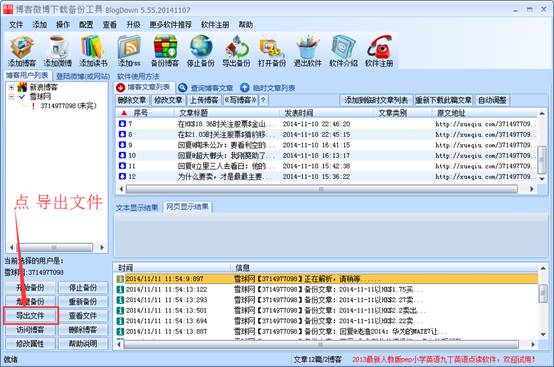Sort articles by the 发表时间 column header
This screenshot has height=367, width=554.
tap(299, 113)
